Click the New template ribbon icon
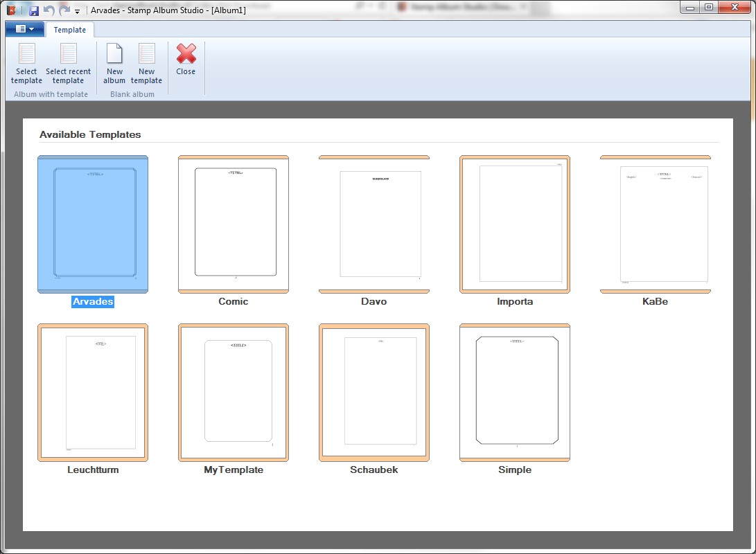756x554 pixels. [x=147, y=53]
